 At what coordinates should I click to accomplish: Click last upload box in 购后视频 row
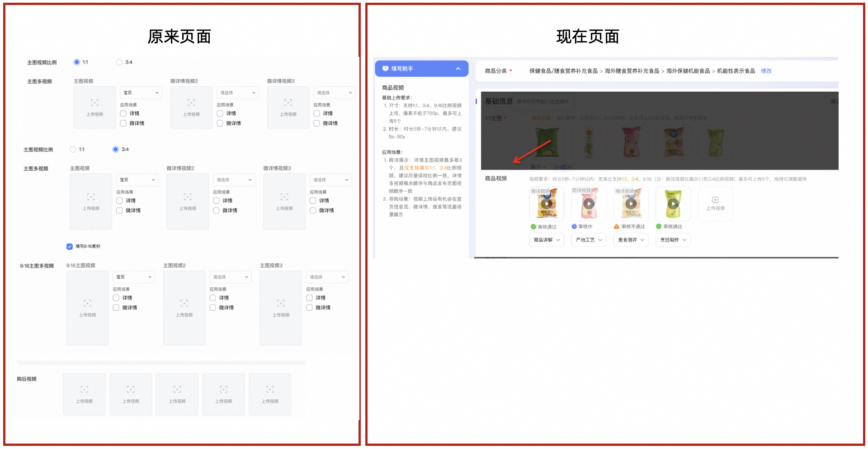click(x=270, y=394)
